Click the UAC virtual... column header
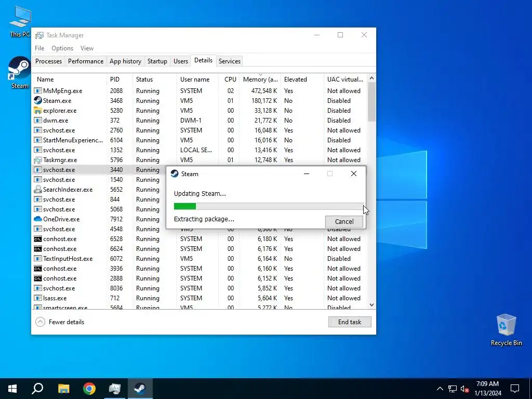The image size is (532, 399). click(345, 79)
